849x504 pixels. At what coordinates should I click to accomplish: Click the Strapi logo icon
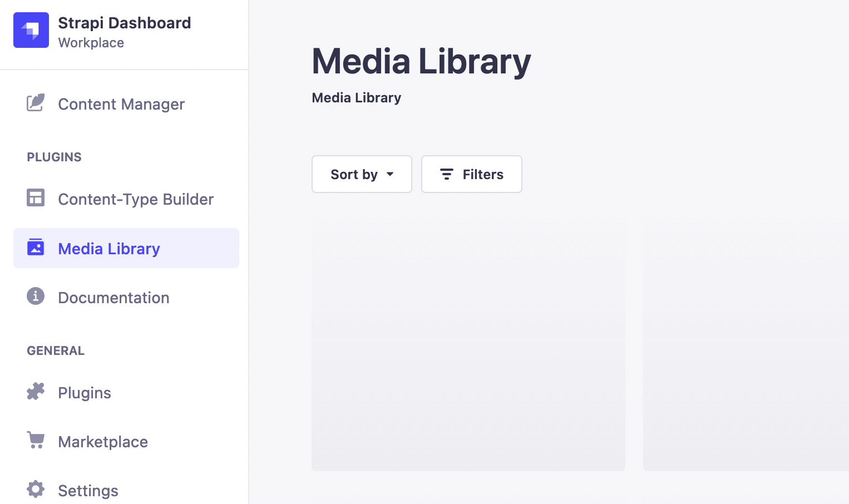(x=31, y=30)
